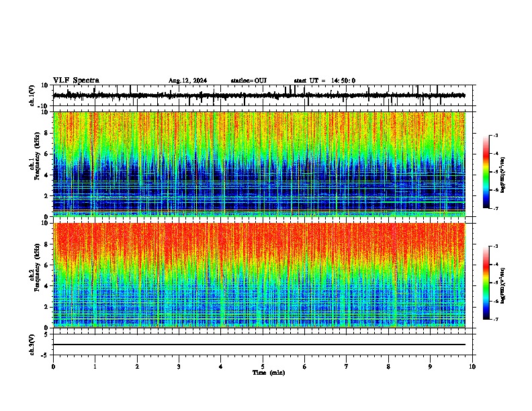
Task: Click the time axis tick label "7"
Action: (x=347, y=367)
